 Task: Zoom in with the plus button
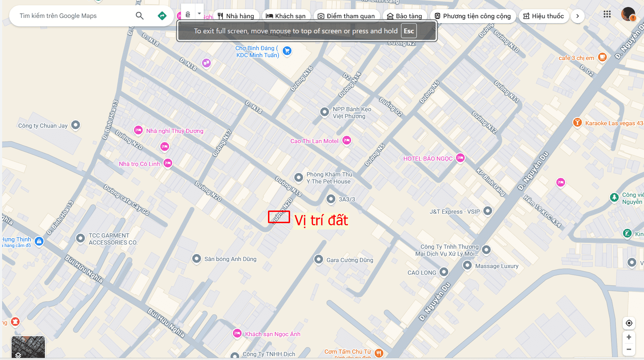(x=629, y=337)
